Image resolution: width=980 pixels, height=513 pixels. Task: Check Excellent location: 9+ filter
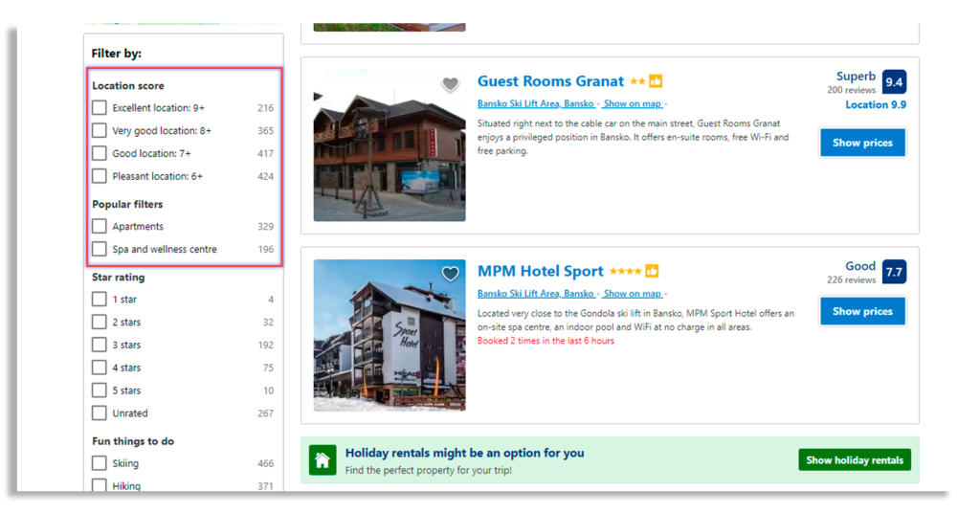[x=100, y=108]
